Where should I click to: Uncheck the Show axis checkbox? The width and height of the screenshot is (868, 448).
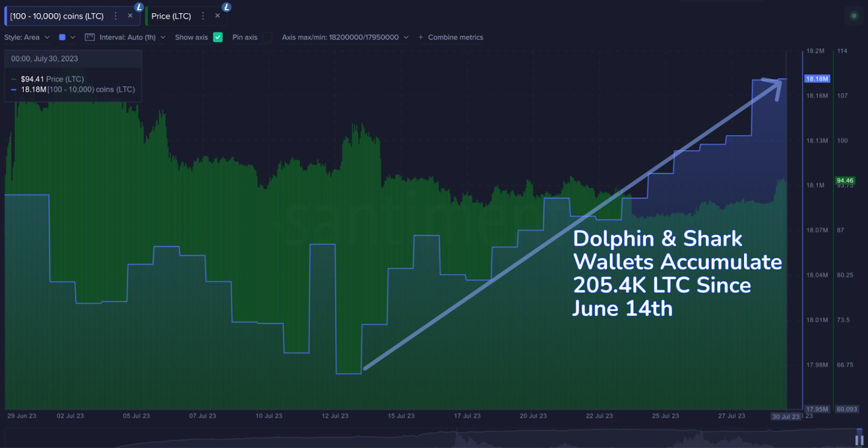pos(218,37)
